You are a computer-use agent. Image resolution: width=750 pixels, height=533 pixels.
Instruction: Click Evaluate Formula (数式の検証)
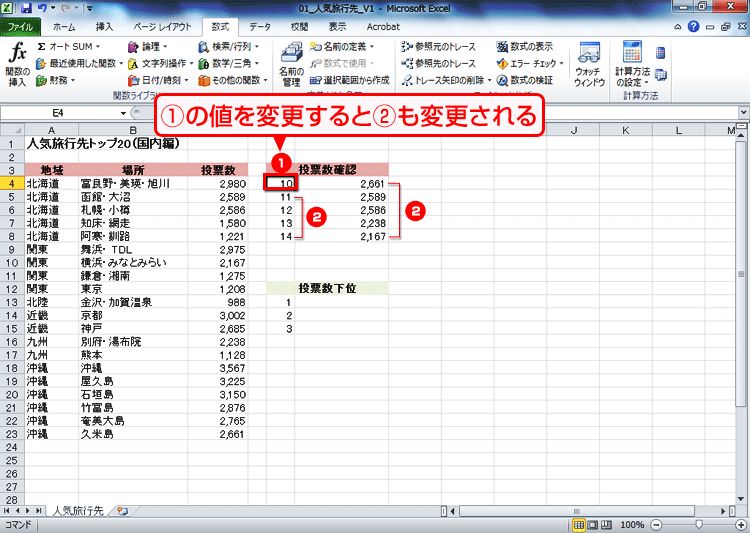525,80
